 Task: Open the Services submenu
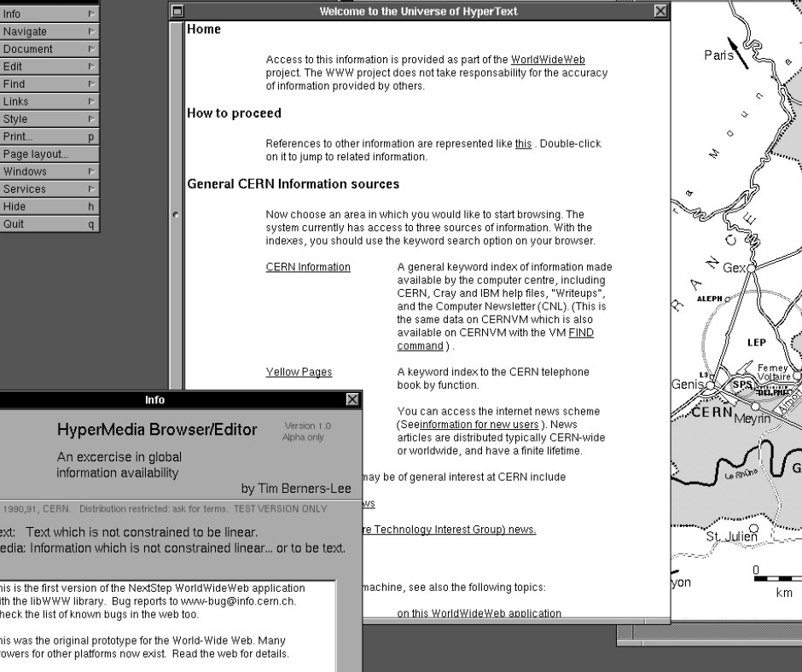49,188
